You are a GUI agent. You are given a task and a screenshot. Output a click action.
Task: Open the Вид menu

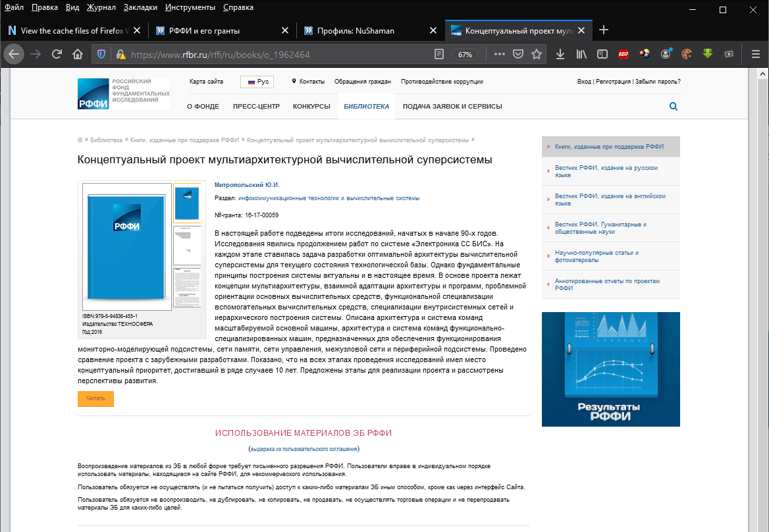(x=72, y=7)
